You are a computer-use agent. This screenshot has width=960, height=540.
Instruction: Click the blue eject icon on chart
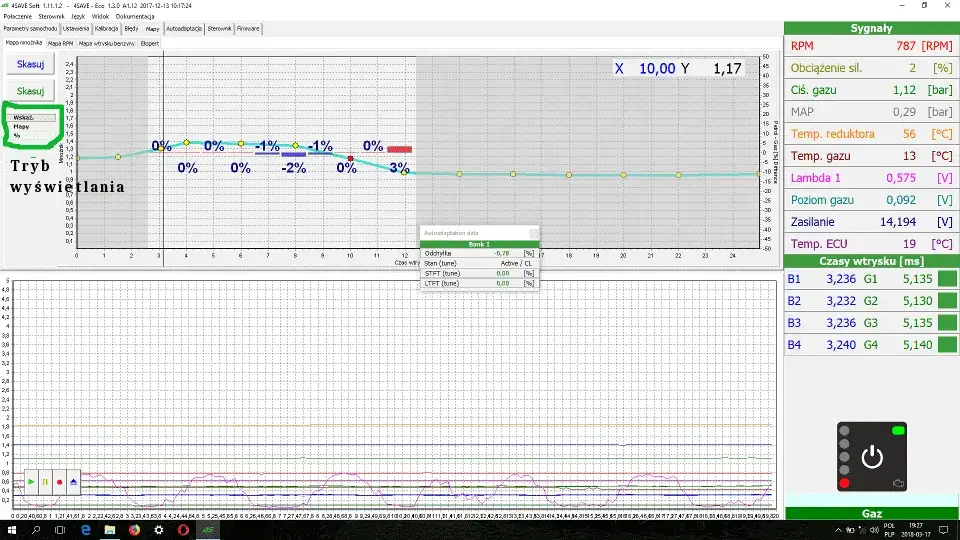click(73, 482)
